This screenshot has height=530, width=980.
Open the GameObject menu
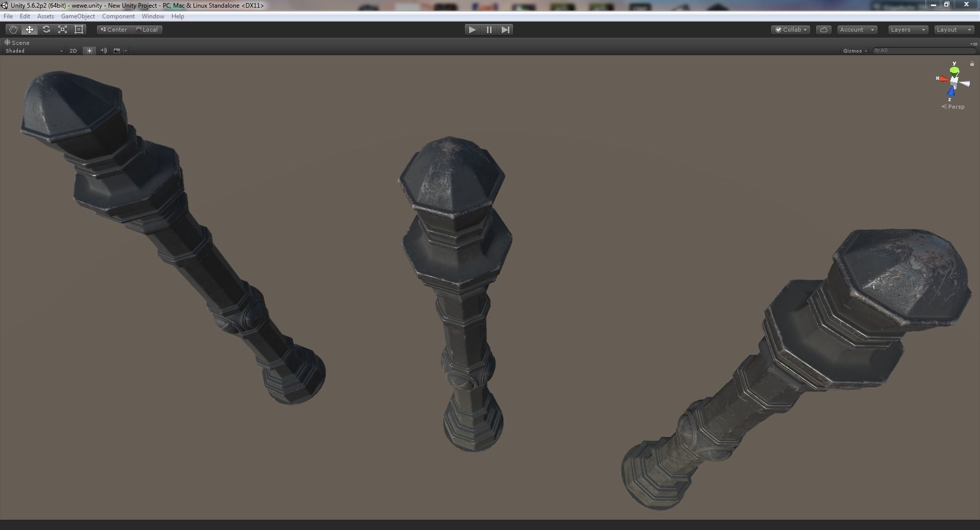click(x=78, y=16)
